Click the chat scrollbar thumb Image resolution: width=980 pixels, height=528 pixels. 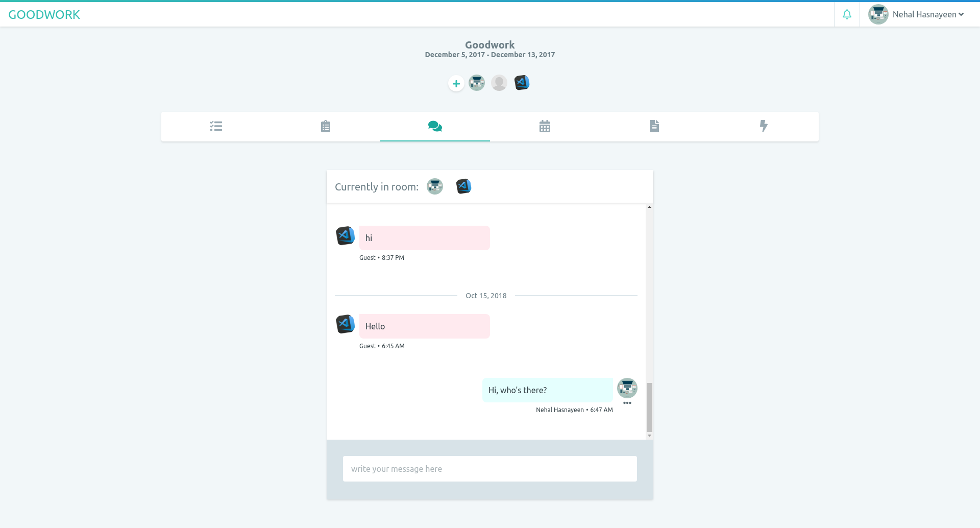[649, 407]
